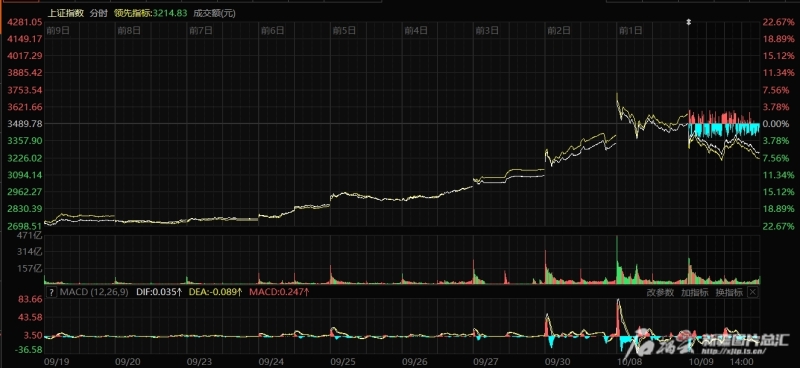Click the 09/23 date on the time axis

200,362
